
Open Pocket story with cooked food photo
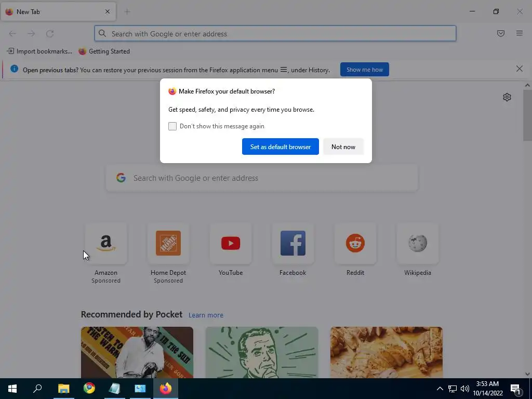tap(387, 352)
